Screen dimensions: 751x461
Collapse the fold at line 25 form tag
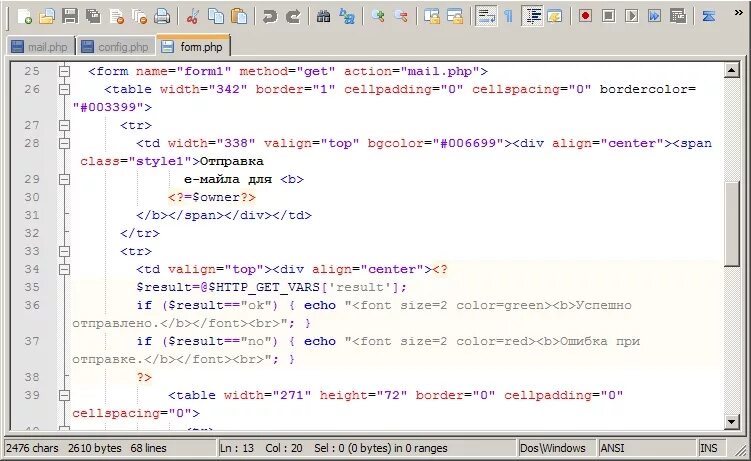click(64, 71)
